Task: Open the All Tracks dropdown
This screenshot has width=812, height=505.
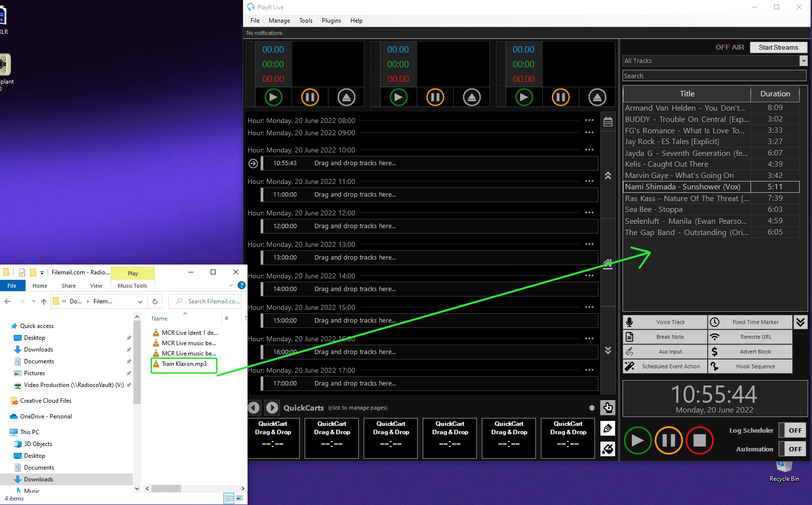Action: 803,60
